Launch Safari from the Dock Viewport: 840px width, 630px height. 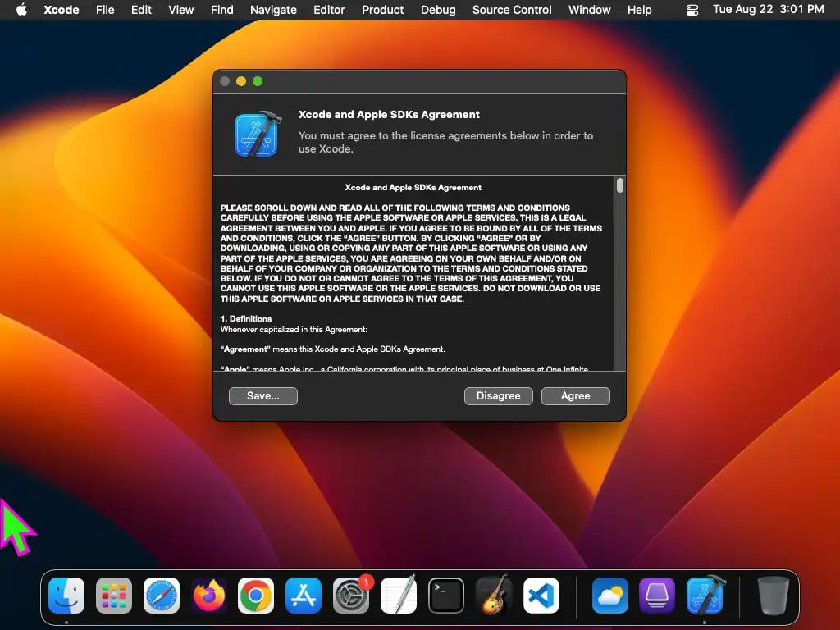coord(162,596)
